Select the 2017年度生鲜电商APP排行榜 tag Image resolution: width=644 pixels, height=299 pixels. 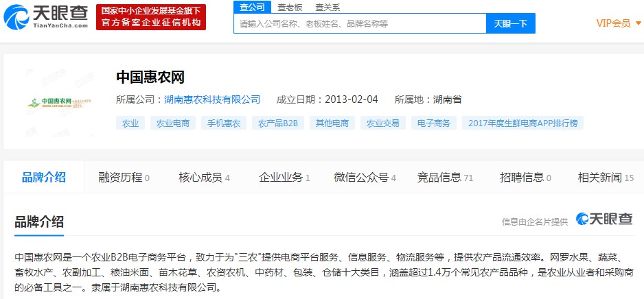click(x=523, y=123)
